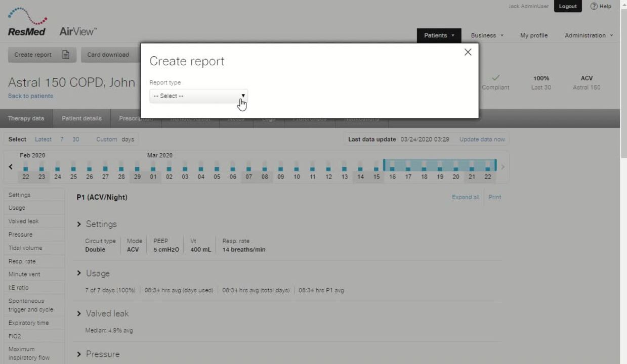The image size is (627, 364).
Task: Select March 10 on the timeline
Action: pos(297,176)
